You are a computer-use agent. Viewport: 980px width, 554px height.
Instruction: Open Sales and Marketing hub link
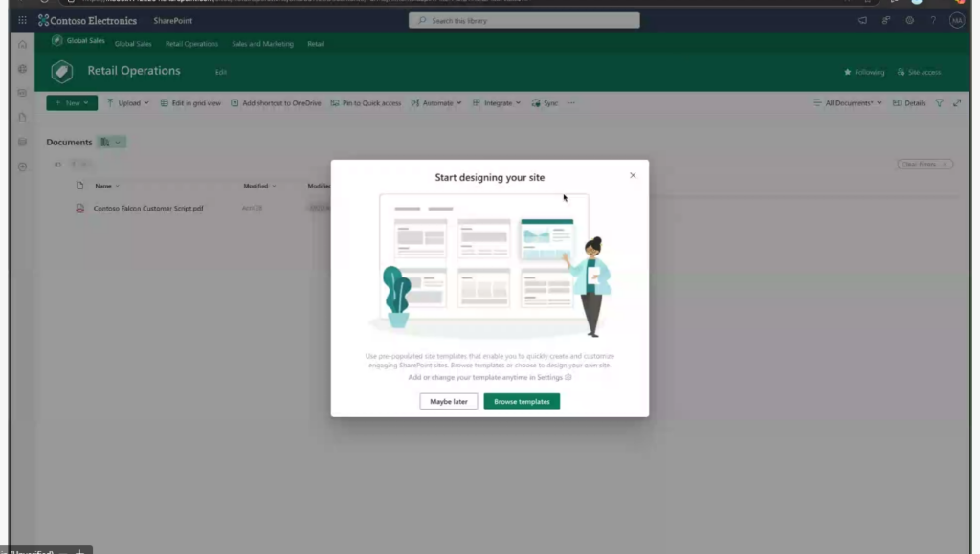click(x=262, y=44)
